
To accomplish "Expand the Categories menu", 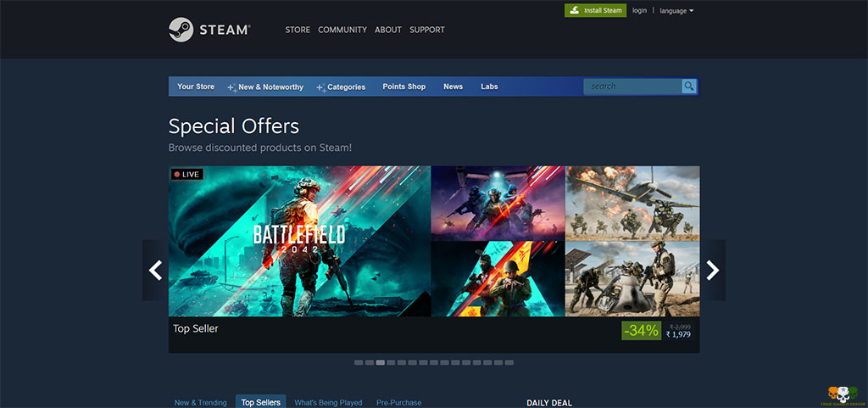I will coord(347,87).
